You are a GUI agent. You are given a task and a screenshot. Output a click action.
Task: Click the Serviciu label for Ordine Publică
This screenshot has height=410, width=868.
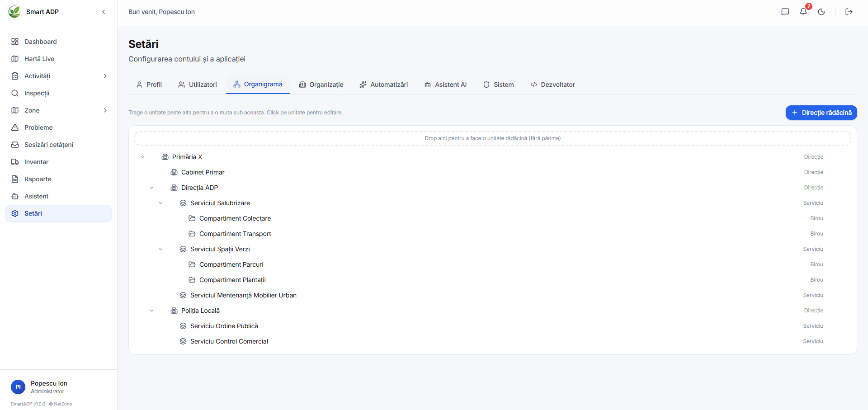pos(813,326)
